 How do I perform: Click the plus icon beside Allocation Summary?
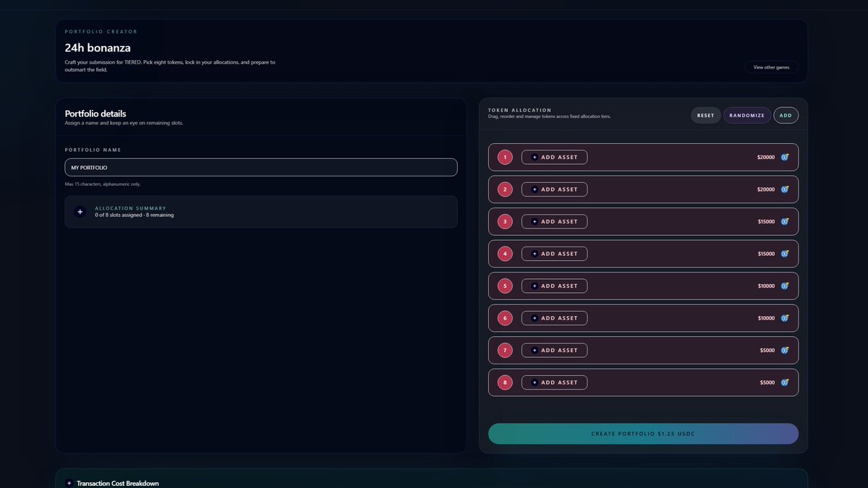click(x=80, y=212)
